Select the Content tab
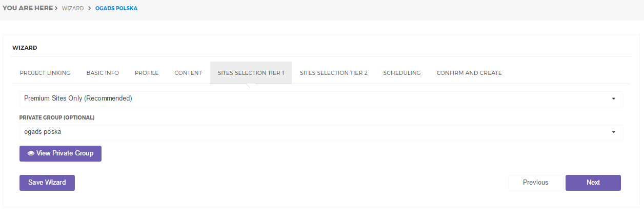The height and width of the screenshot is (218, 644). 188,73
